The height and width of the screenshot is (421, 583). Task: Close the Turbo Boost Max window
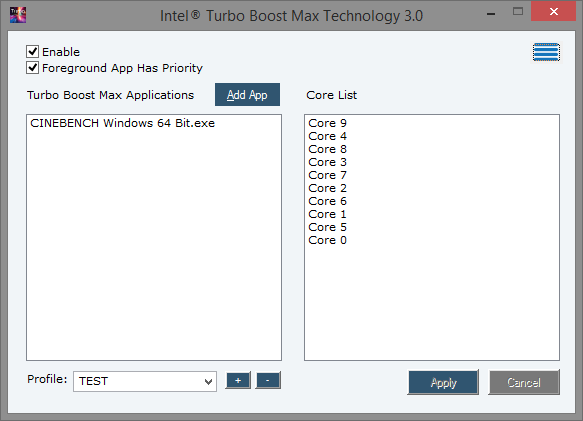coord(554,12)
